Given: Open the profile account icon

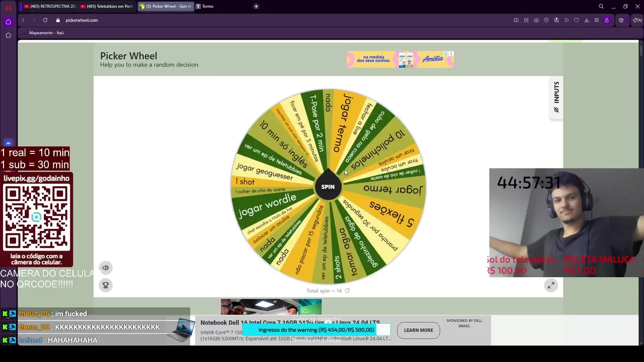Looking at the screenshot, I should tap(607, 20).
